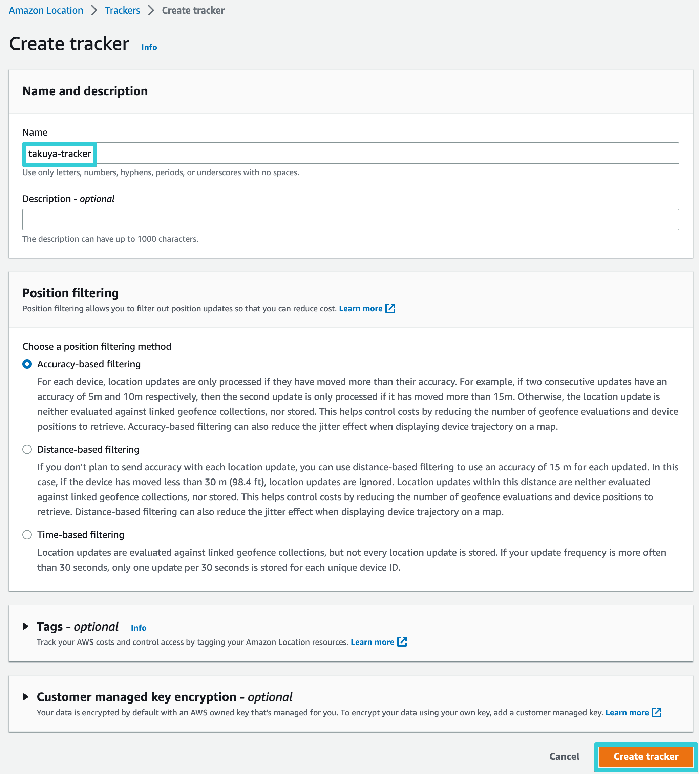Image resolution: width=700 pixels, height=774 pixels.
Task: Select Time-based filtering radio button
Action: [x=27, y=534]
